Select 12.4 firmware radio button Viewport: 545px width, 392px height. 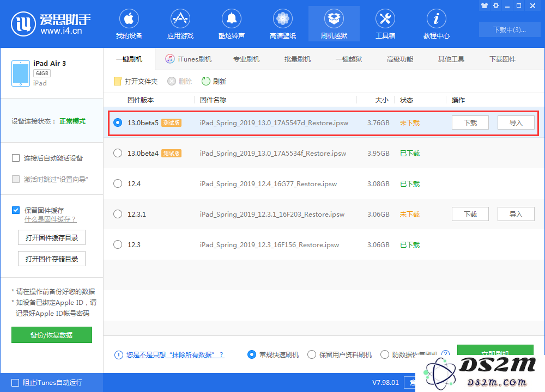tap(118, 183)
